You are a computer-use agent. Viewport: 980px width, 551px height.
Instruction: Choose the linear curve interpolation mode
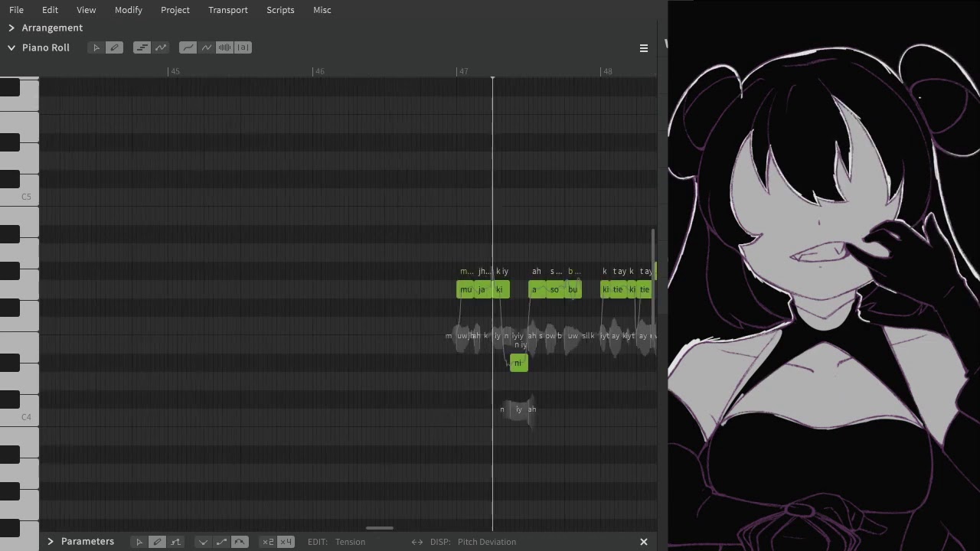click(221, 542)
